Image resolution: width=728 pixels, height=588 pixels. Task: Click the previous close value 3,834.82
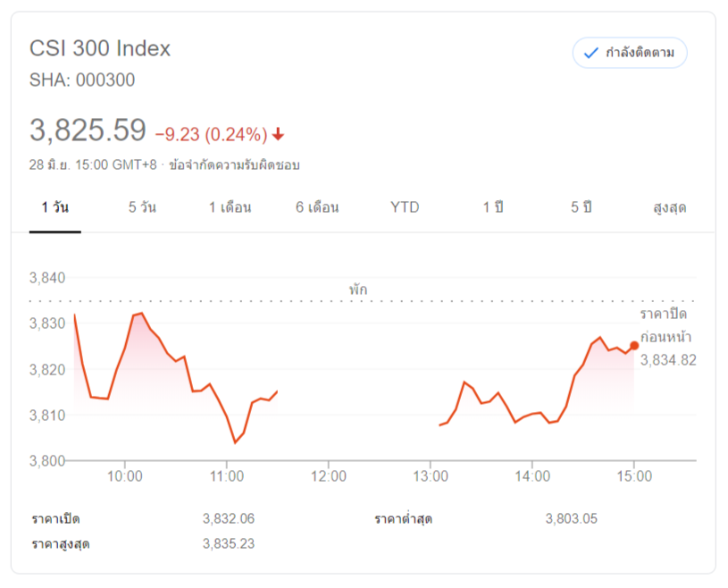[x=668, y=360]
